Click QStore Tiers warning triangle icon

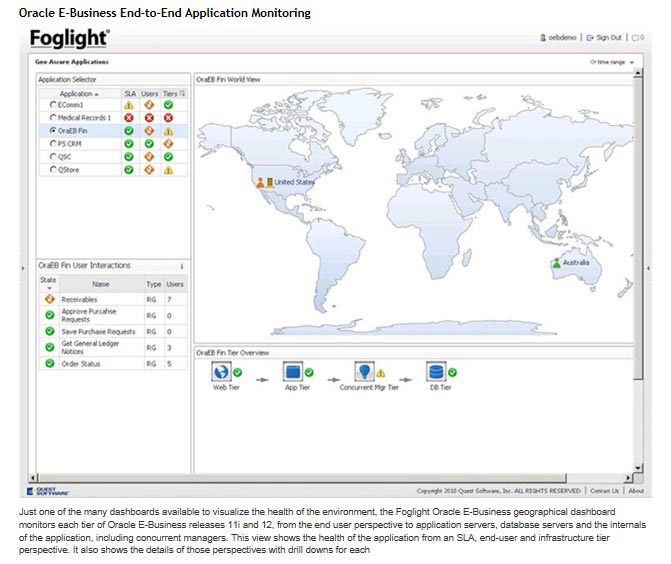169,170
